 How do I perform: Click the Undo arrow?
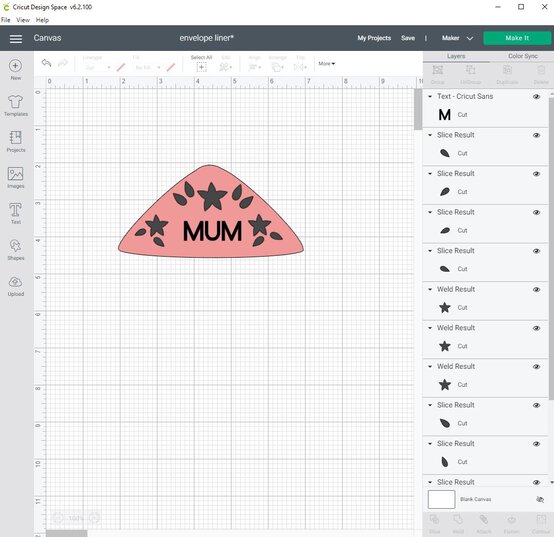(47, 63)
